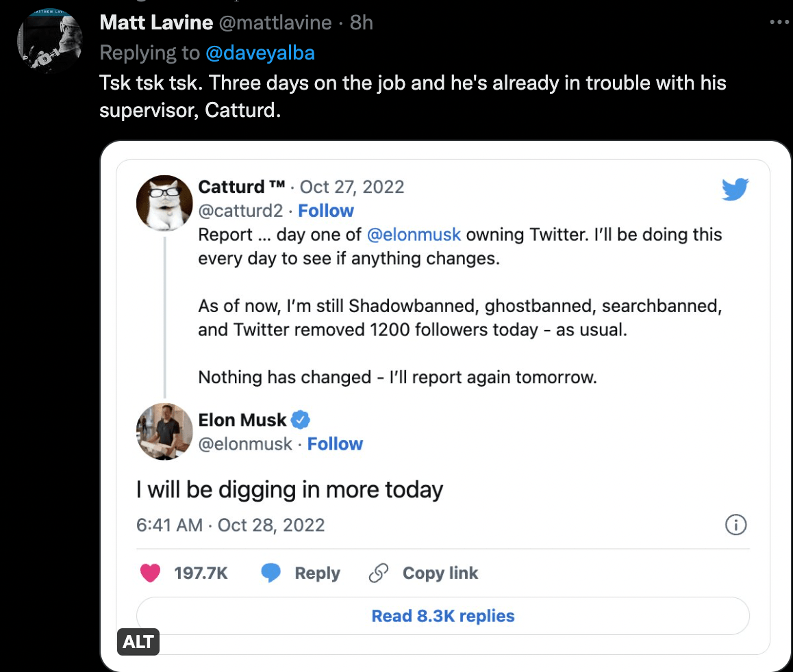Follow the @catturd2 account
Image resolution: width=793 pixels, height=672 pixels.
[326, 211]
